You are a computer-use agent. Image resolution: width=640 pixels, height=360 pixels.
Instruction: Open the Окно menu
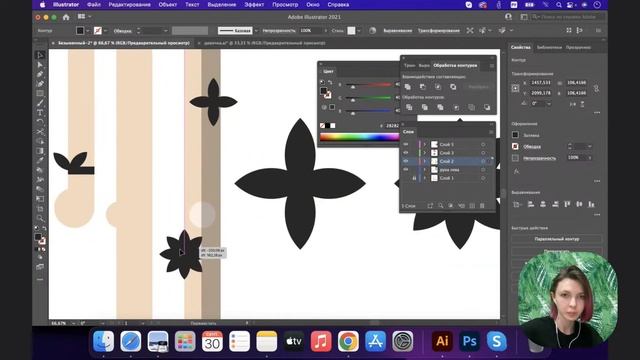313,5
